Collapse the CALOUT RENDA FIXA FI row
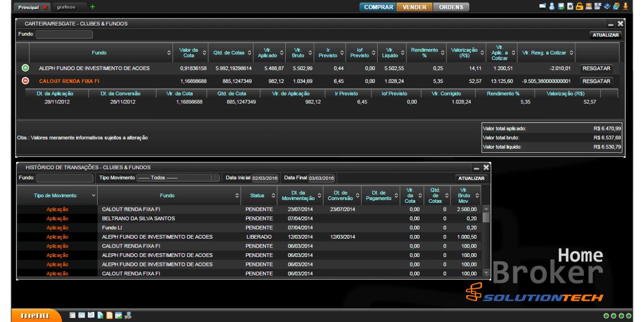 pos(25,81)
